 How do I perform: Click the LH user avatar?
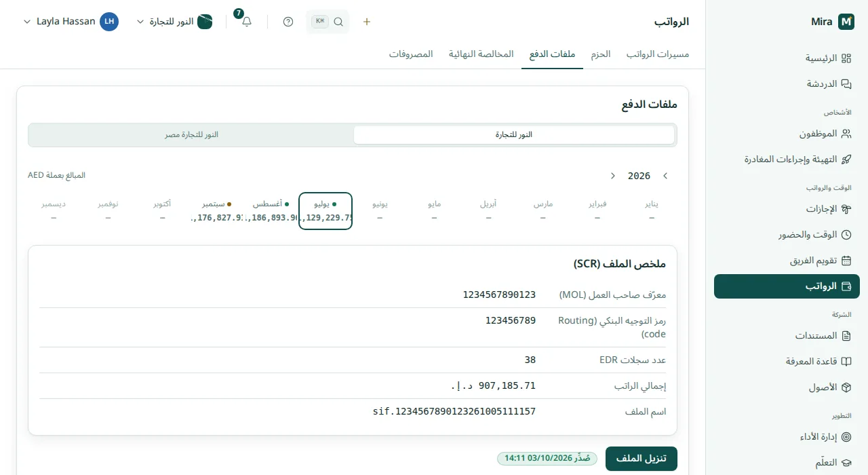109,22
